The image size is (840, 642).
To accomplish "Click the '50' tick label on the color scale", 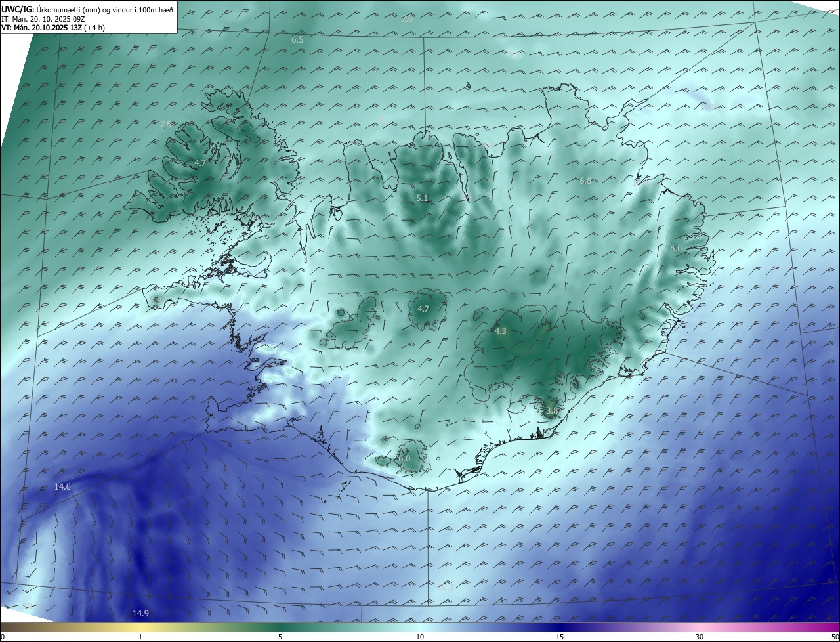I will coord(835,637).
